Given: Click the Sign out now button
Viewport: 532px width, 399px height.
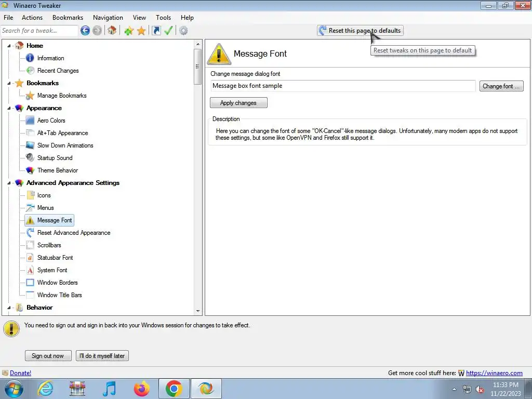Looking at the screenshot, I should click(48, 355).
